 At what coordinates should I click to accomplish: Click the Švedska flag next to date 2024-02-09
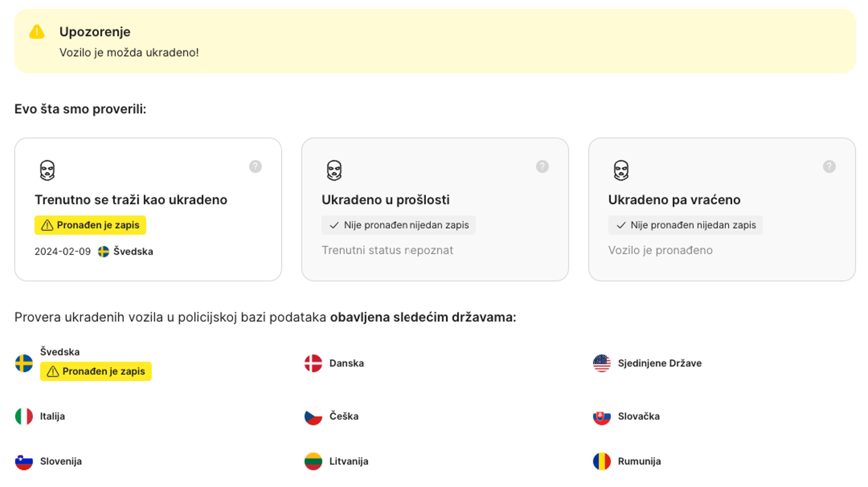pyautogui.click(x=104, y=252)
